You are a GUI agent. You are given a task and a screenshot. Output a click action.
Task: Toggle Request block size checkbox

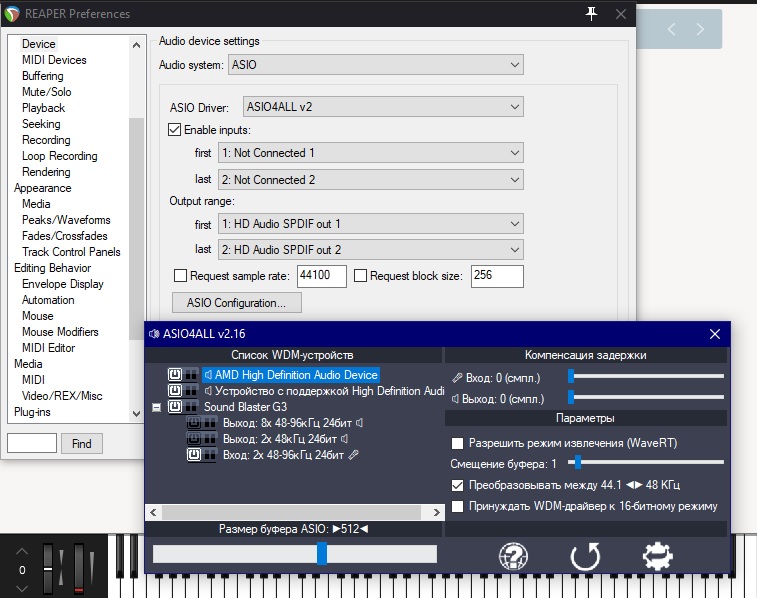[x=360, y=276]
